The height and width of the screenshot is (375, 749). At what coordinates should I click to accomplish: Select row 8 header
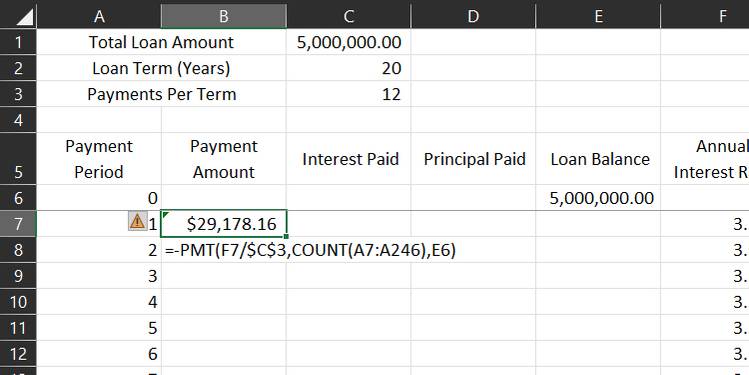tap(18, 250)
